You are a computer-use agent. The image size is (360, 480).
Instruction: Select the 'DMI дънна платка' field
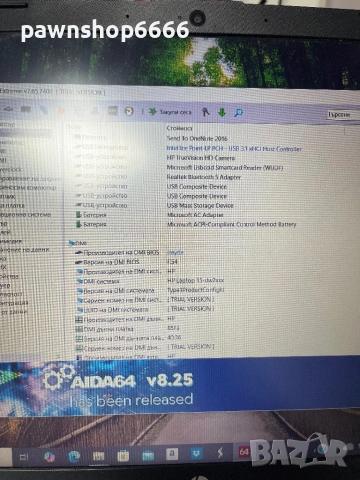tap(108, 329)
